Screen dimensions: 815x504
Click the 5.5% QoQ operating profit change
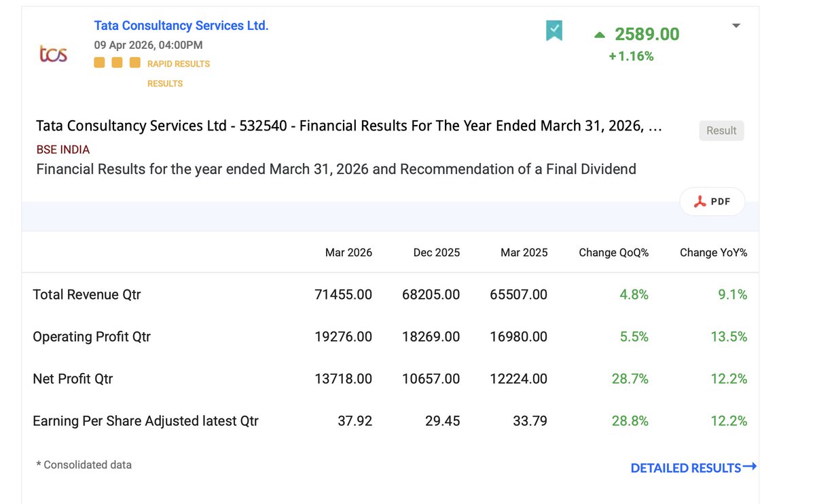634,337
